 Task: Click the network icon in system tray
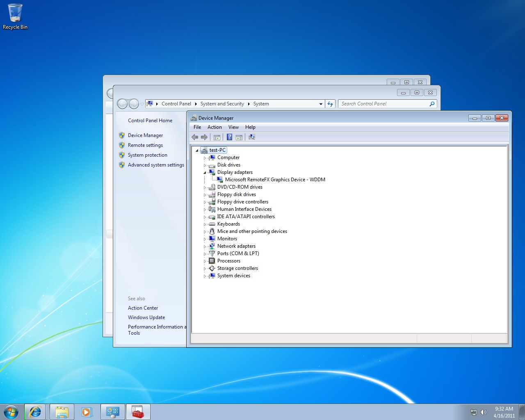point(474,412)
